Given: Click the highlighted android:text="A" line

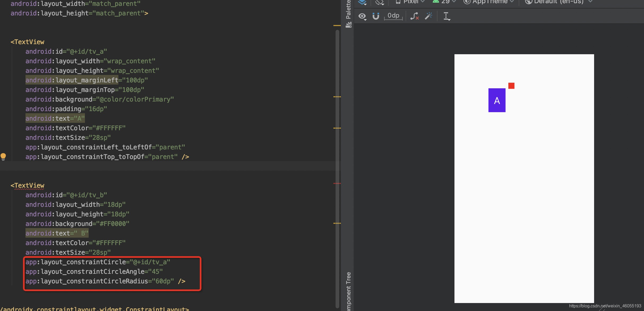Looking at the screenshot, I should pos(55,118).
